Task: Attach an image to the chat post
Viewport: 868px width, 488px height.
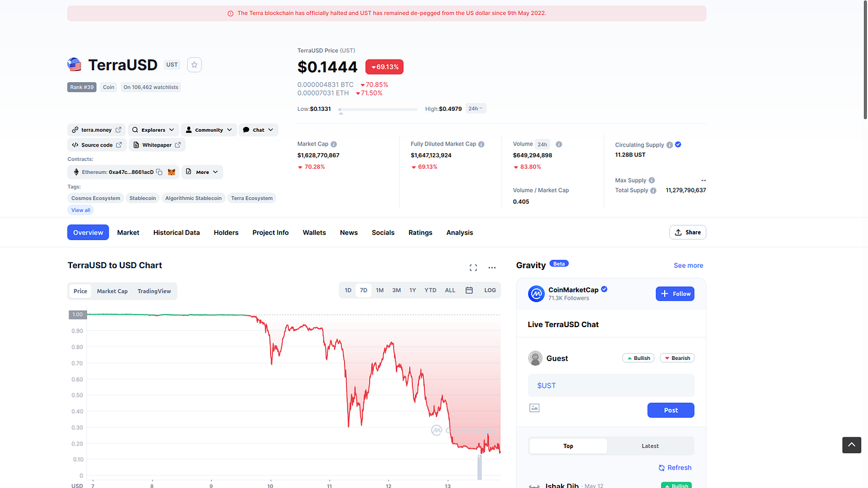Action: point(534,408)
